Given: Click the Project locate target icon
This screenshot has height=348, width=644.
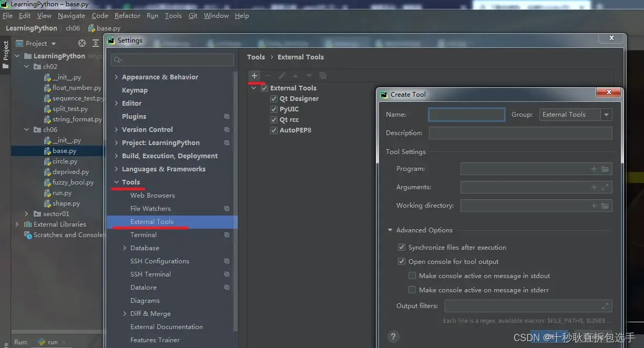Looking at the screenshot, I should pos(82,43).
